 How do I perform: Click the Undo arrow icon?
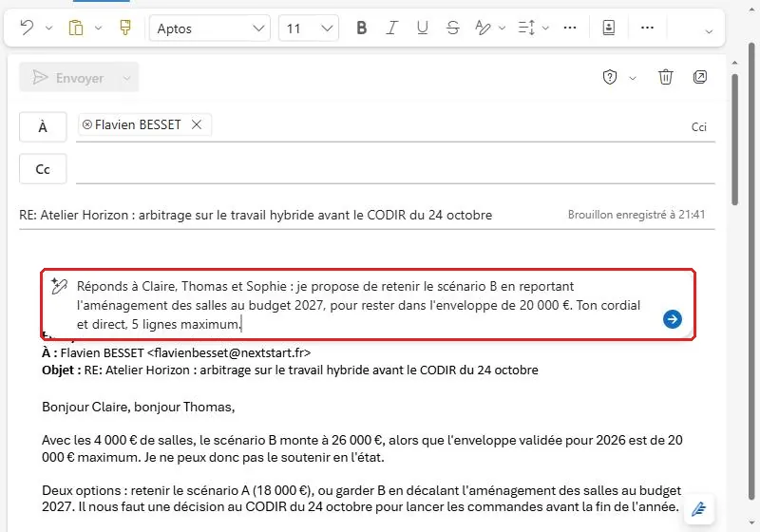click(x=27, y=28)
